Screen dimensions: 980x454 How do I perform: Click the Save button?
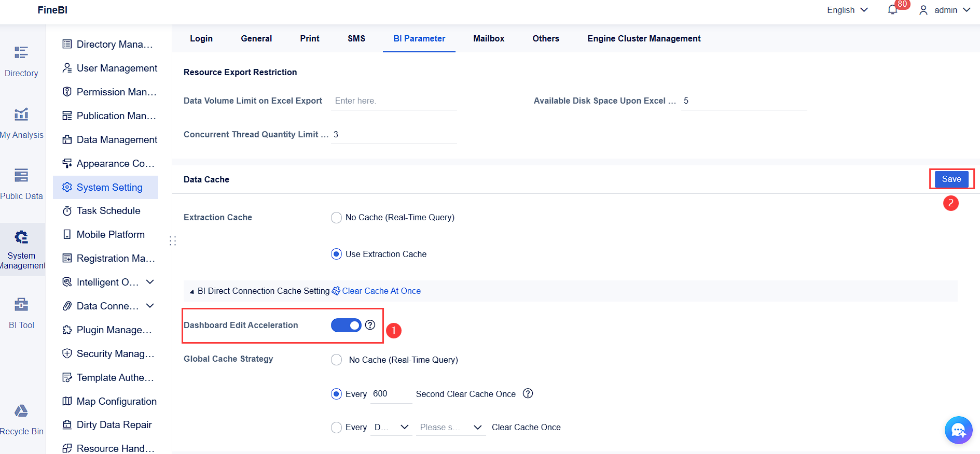tap(951, 179)
